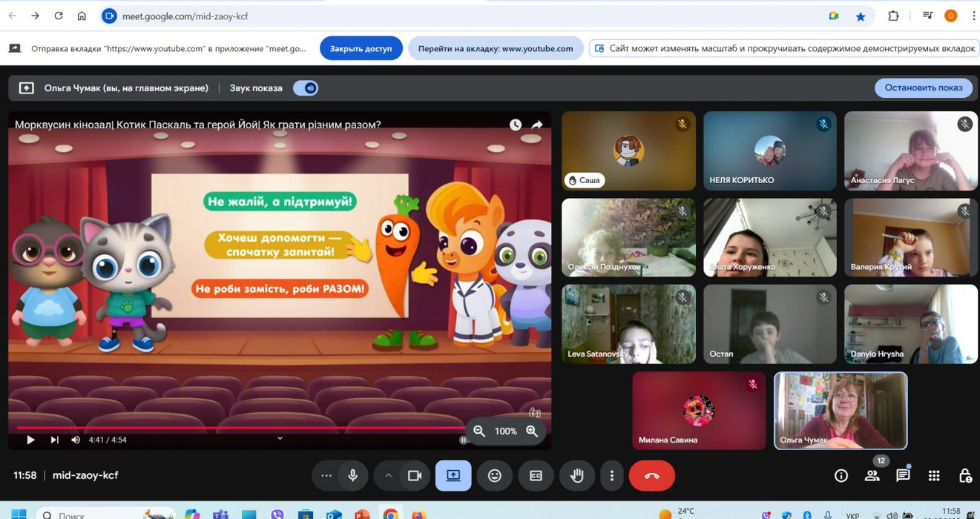Click the Windows taskbar search box
Viewport: 980px width, 519px height.
(x=105, y=515)
